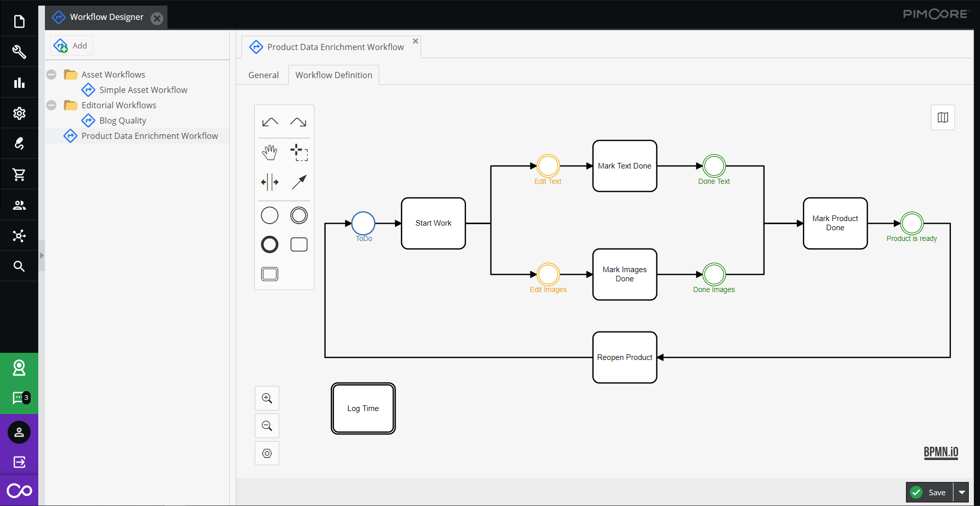Zoom in using the magnifier control
980x506 pixels.
(266, 398)
